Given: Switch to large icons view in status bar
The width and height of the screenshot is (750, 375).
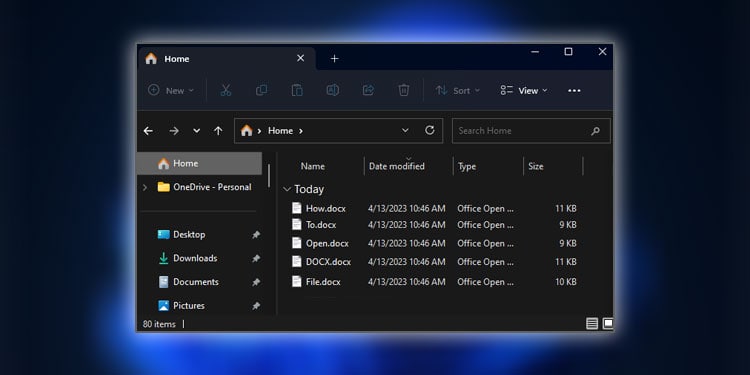Looking at the screenshot, I should click(x=607, y=324).
